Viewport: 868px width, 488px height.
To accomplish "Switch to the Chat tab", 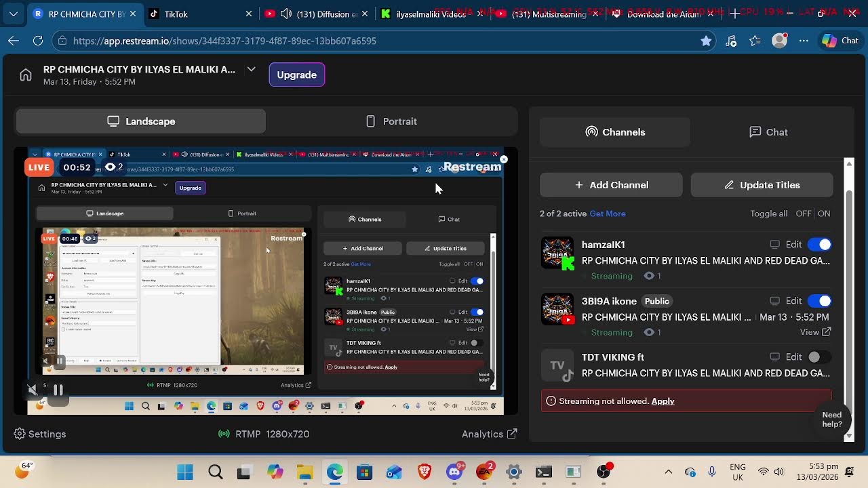I will pos(768,132).
